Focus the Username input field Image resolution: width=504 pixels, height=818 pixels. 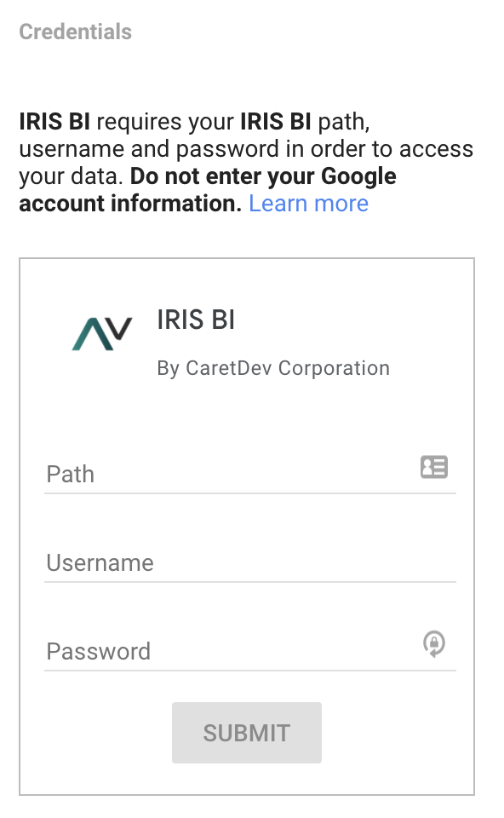250,562
